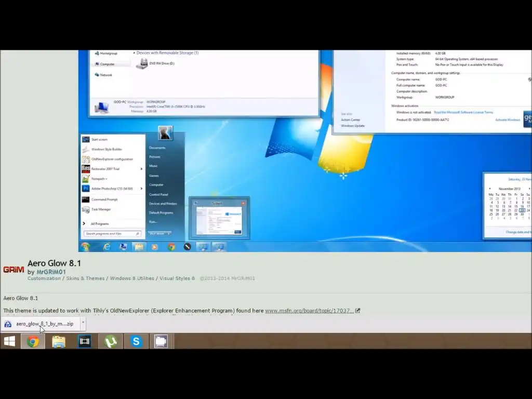Follow the www.msfn.org board topic link
532x399 pixels.
309,311
